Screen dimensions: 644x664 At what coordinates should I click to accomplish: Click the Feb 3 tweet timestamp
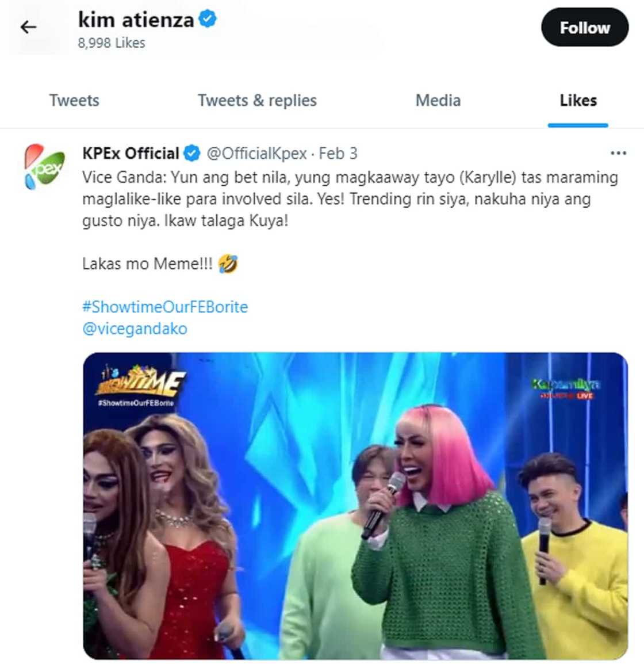click(338, 154)
